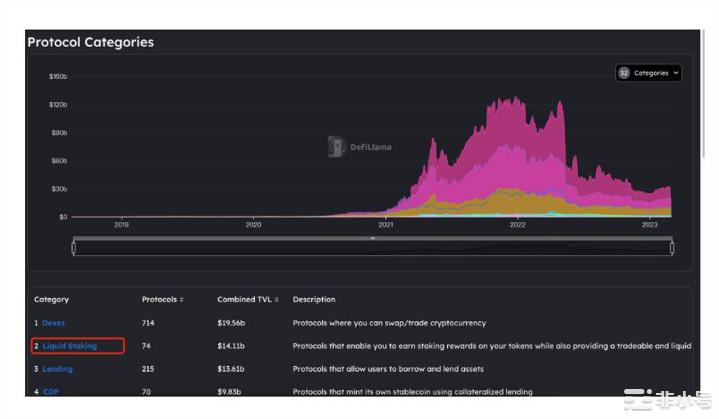Open the Dexes category link

point(53,322)
